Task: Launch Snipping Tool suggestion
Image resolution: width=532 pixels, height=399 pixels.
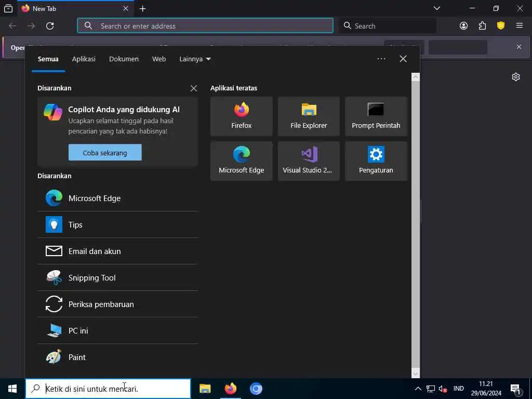Action: click(x=117, y=277)
